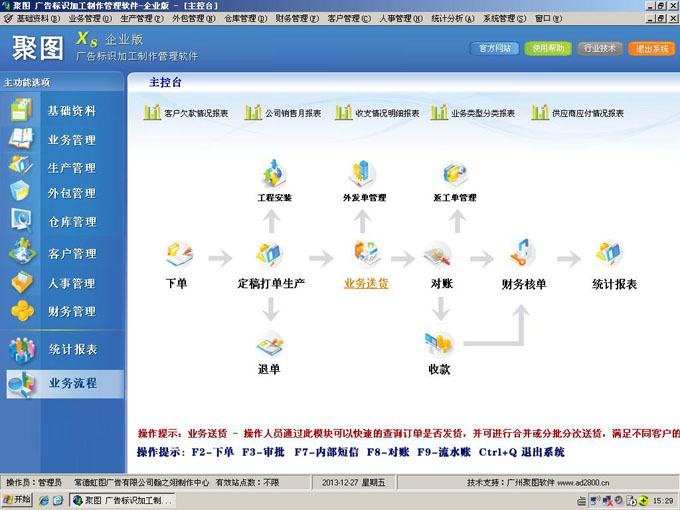Expand the 系统管理(S) menu
The height and width of the screenshot is (510, 680).
point(503,18)
